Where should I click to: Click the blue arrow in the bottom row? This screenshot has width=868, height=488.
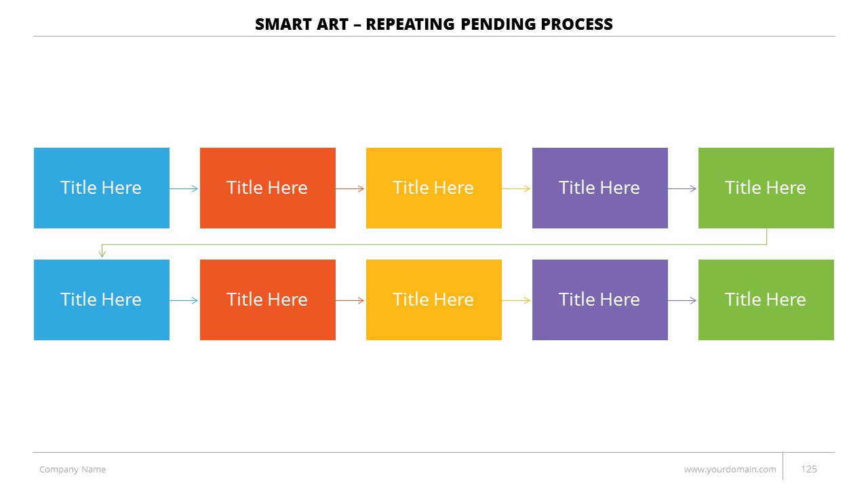tap(184, 300)
